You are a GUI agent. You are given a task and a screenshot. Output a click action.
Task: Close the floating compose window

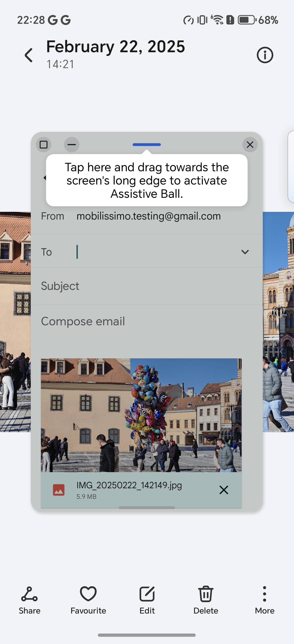pos(250,144)
